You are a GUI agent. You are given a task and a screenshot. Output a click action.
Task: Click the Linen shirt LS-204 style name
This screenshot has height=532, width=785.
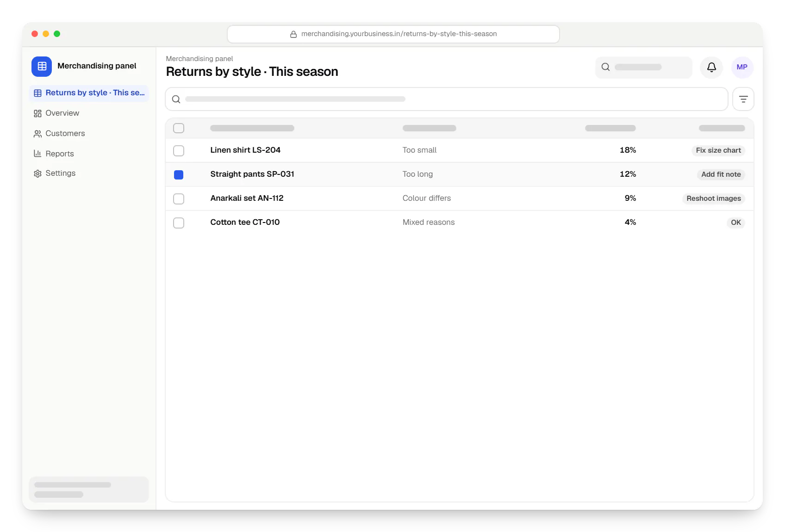point(245,150)
